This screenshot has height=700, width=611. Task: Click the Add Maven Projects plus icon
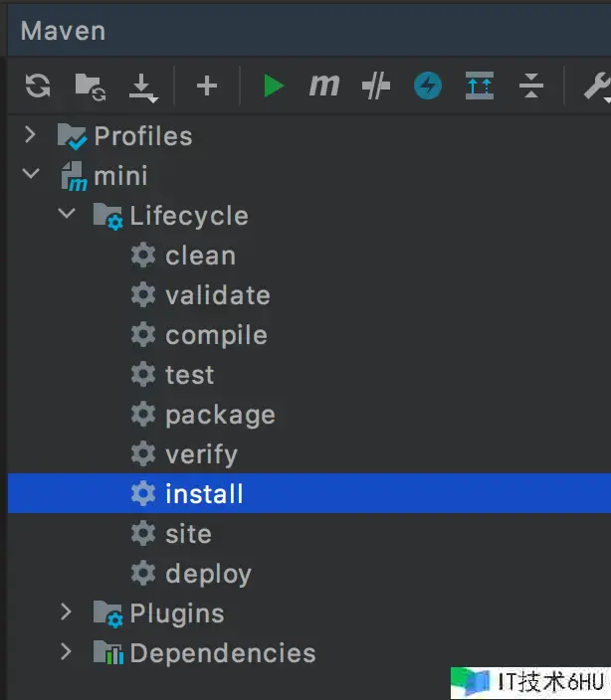tap(207, 87)
